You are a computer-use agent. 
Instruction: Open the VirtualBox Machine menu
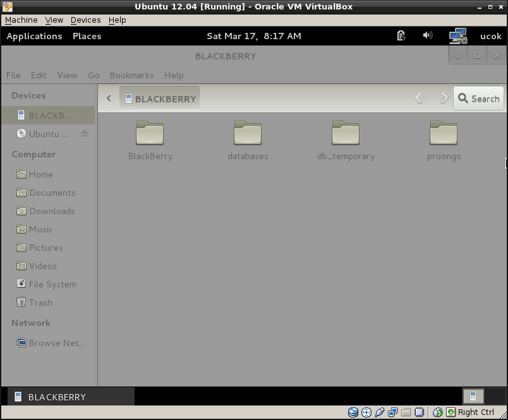click(x=21, y=20)
